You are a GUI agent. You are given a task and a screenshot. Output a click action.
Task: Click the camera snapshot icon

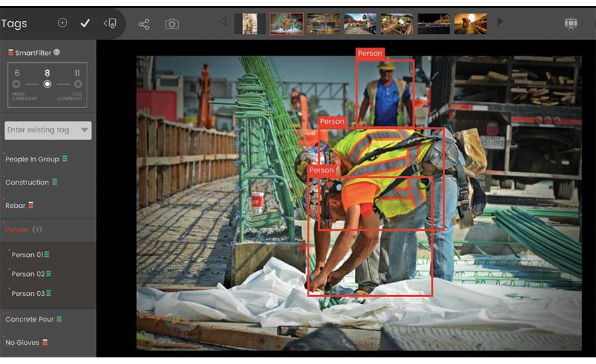click(172, 24)
